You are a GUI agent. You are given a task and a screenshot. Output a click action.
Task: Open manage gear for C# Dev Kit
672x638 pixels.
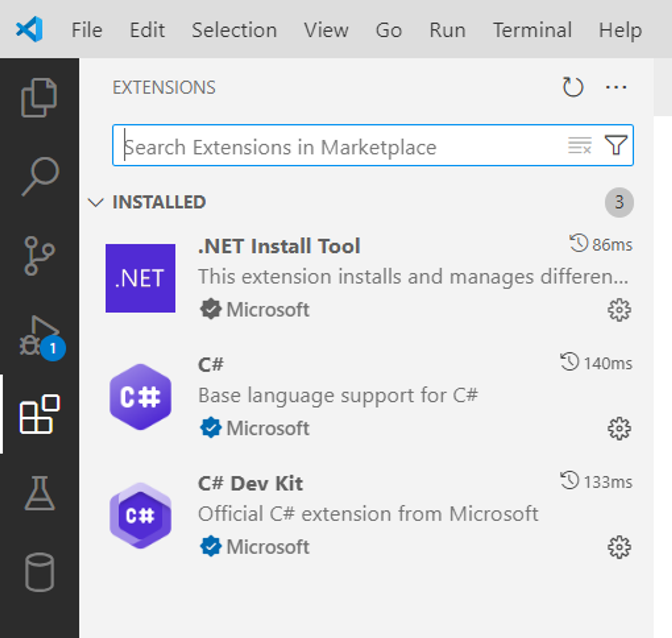[x=619, y=547]
